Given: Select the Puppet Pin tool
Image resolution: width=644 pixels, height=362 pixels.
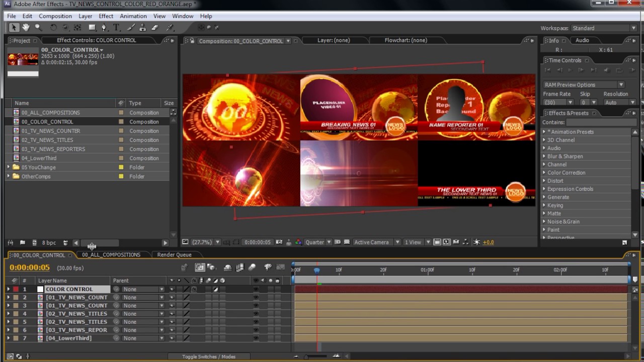Looking at the screenshot, I should pos(170,28).
